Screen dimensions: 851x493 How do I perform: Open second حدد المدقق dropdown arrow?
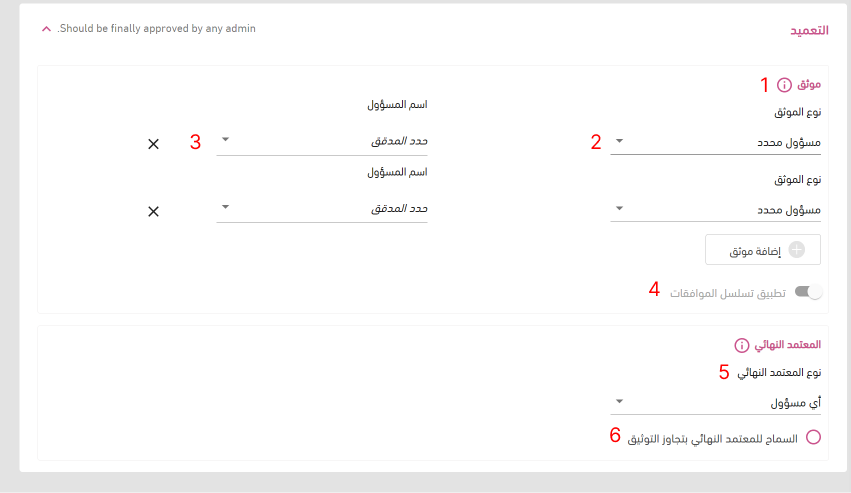coord(225,207)
